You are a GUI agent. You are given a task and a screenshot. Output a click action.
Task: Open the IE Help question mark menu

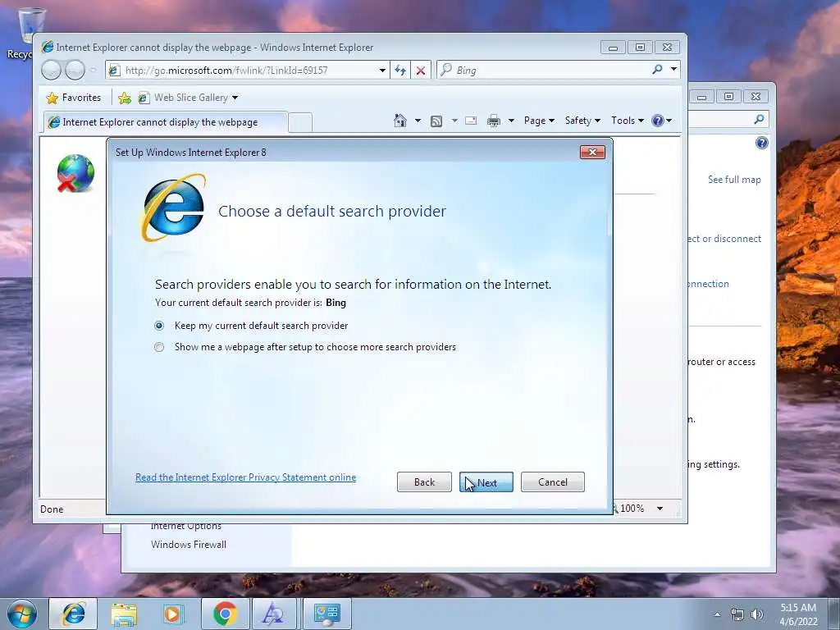(662, 121)
